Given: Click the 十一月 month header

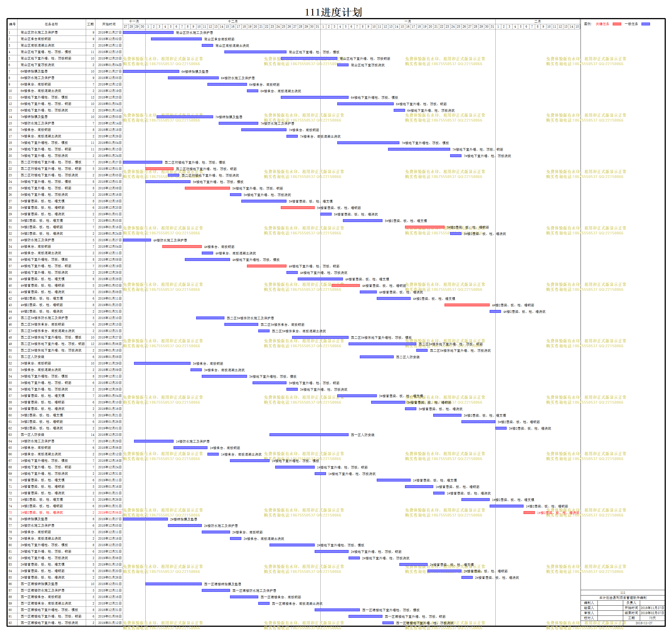Looking at the screenshot, I should click(x=134, y=21).
